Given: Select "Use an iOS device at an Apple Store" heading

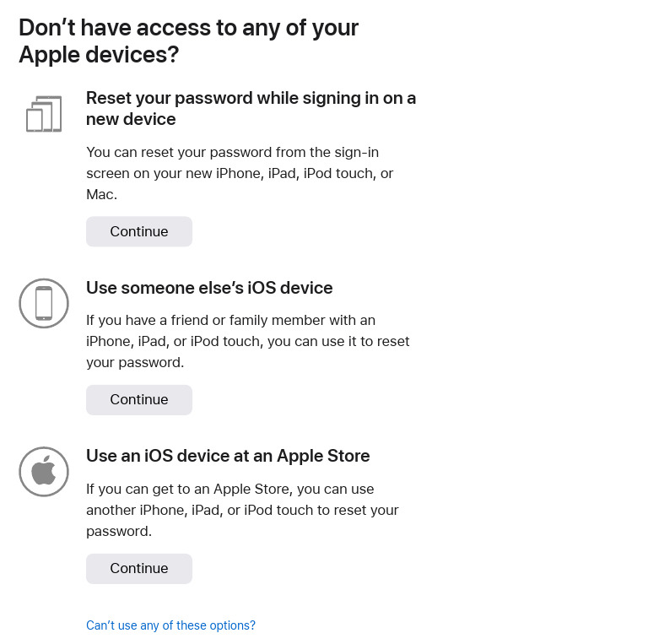Looking at the screenshot, I should pyautogui.click(x=228, y=456).
